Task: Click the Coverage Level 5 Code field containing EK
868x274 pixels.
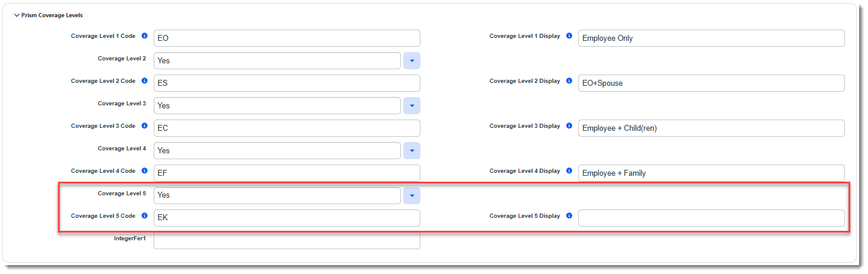Action: tap(287, 218)
